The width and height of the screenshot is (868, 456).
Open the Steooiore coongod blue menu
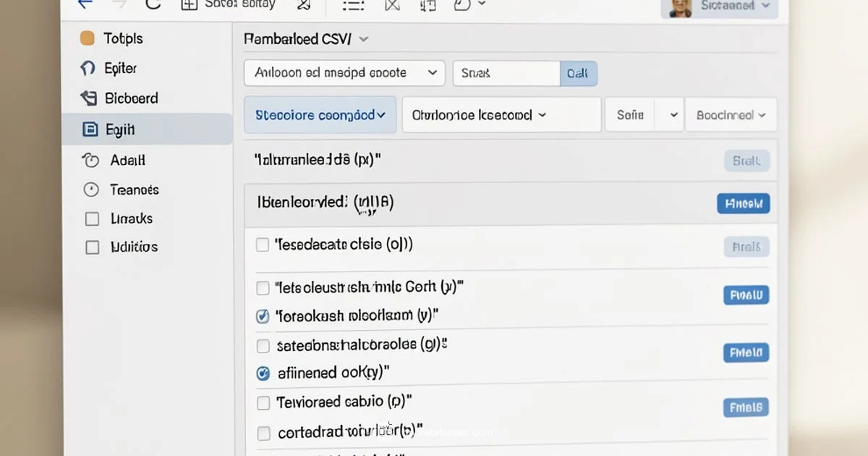(320, 114)
